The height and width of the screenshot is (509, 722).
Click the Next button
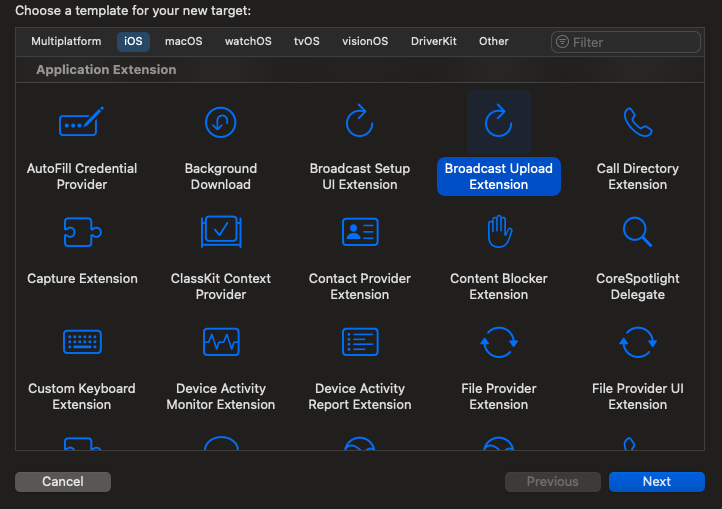[657, 482]
